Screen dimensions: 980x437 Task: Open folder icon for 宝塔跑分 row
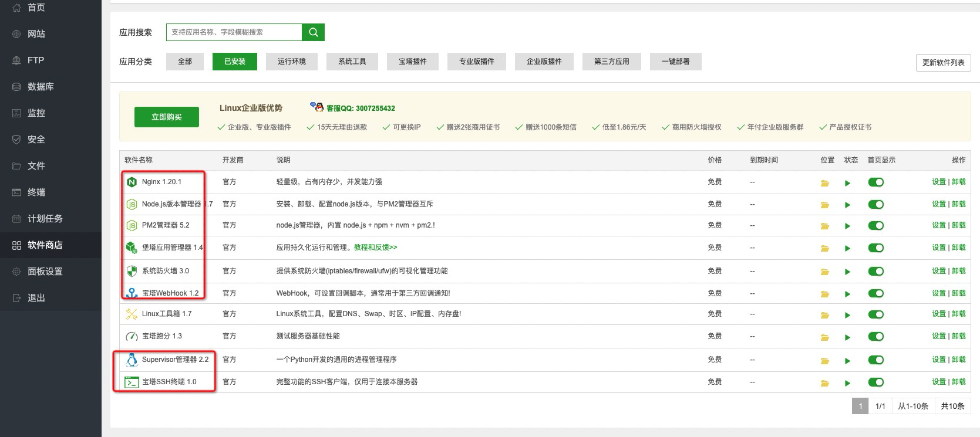pyautogui.click(x=825, y=337)
